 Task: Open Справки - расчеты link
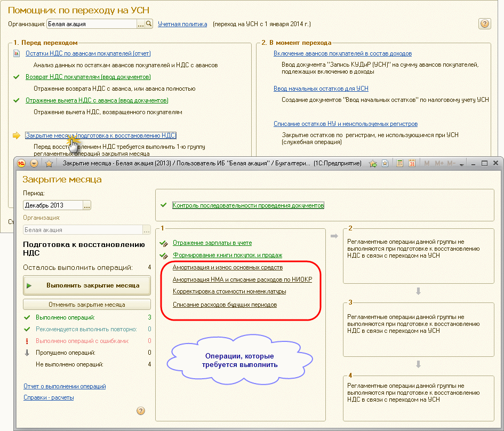[49, 397]
